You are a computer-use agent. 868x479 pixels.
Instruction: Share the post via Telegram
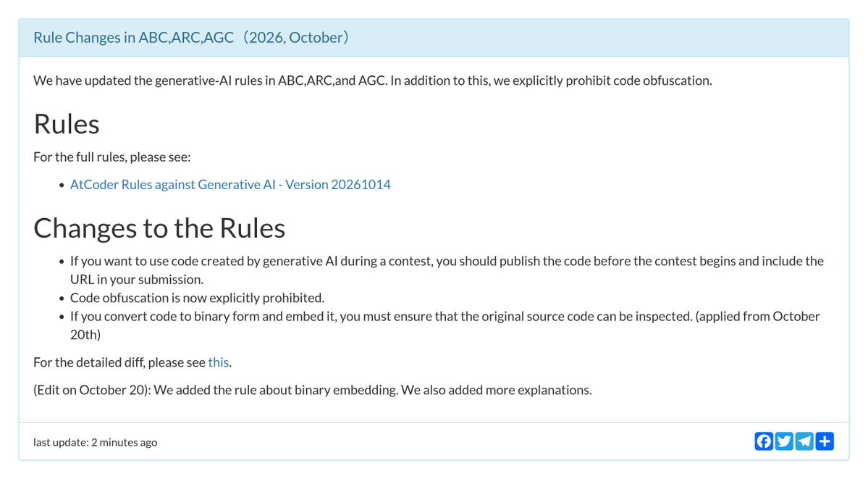[x=804, y=441]
